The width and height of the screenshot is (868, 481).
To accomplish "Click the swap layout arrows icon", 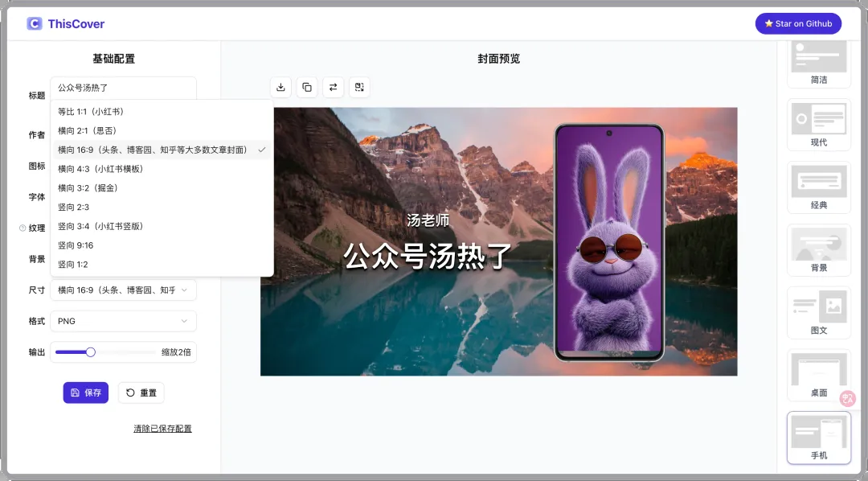I will pyautogui.click(x=333, y=87).
